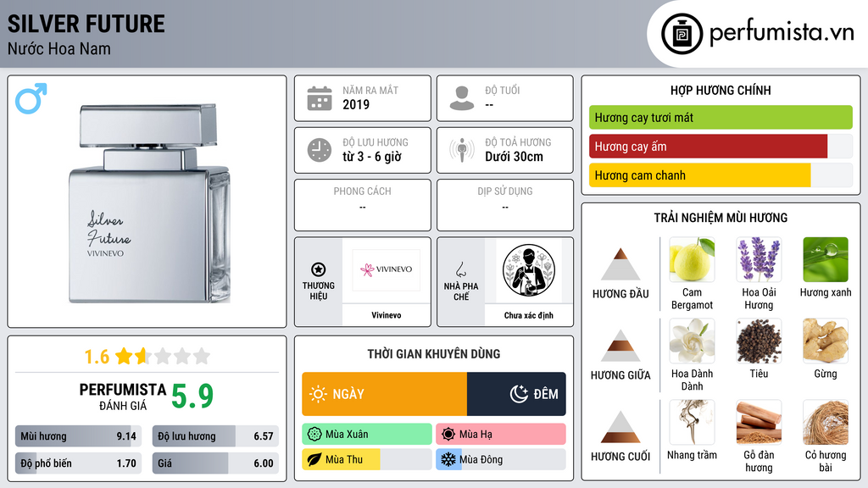Click the Phong cách card
Viewport: 868px width, 488px height.
pyautogui.click(x=363, y=205)
